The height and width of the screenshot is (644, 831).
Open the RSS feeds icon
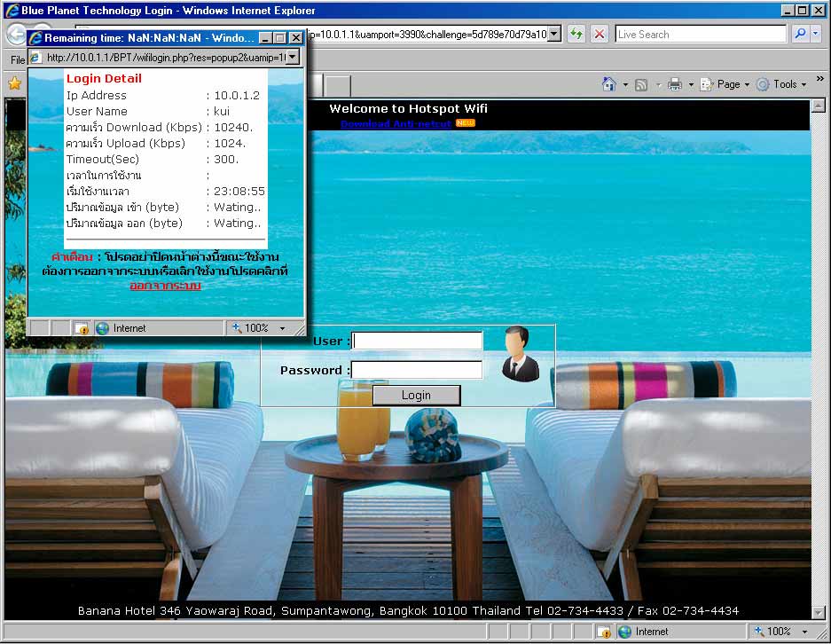641,85
